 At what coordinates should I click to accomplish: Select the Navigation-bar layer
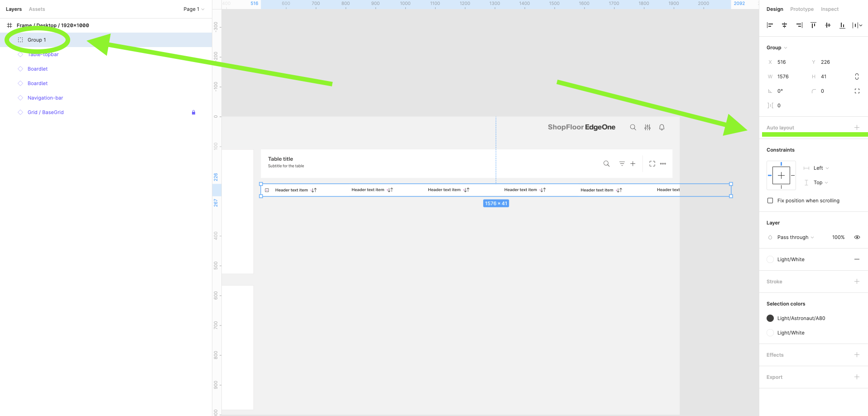tap(45, 98)
